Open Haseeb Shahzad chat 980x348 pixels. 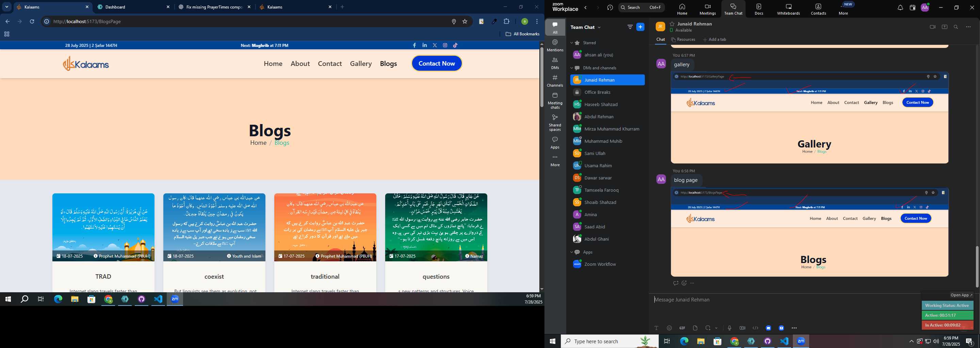coord(607,104)
